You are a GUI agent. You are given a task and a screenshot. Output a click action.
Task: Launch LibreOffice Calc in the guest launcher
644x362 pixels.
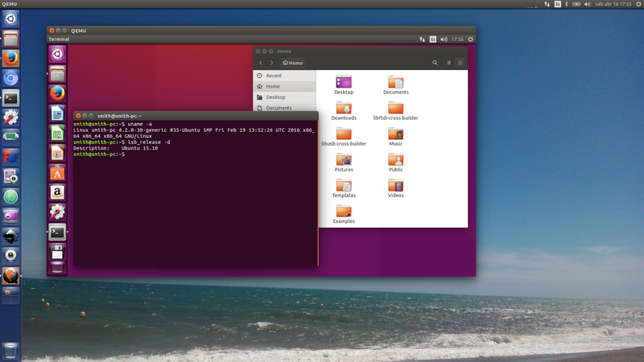tap(57, 133)
